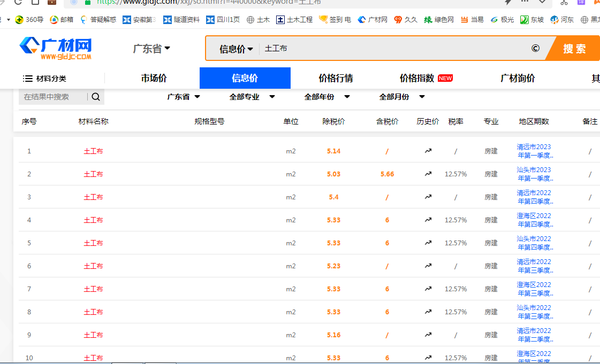Open 汕头市2022年第三季度 region link in row 8

coord(535,312)
